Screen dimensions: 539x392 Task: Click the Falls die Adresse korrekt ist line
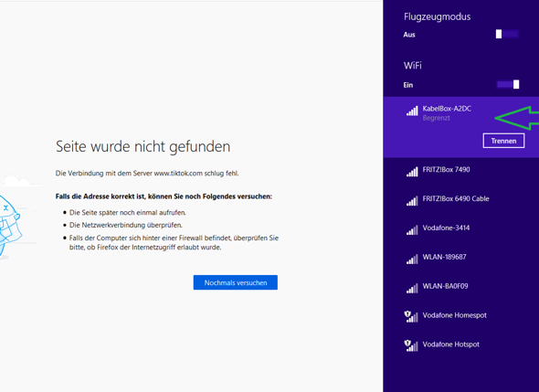[x=164, y=196]
